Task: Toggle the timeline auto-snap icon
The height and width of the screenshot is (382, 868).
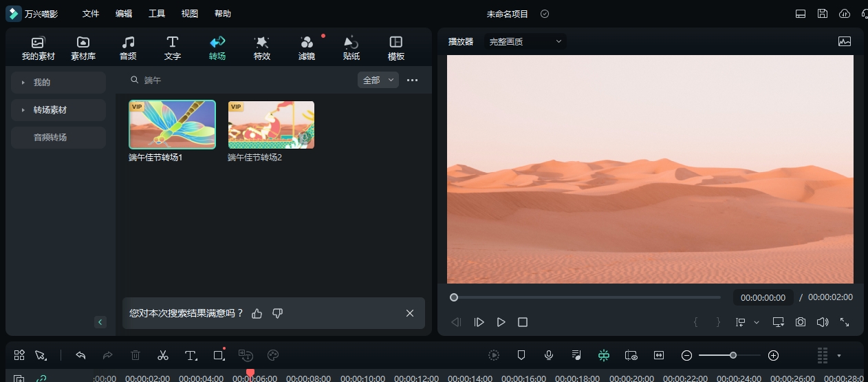Action: [603, 355]
